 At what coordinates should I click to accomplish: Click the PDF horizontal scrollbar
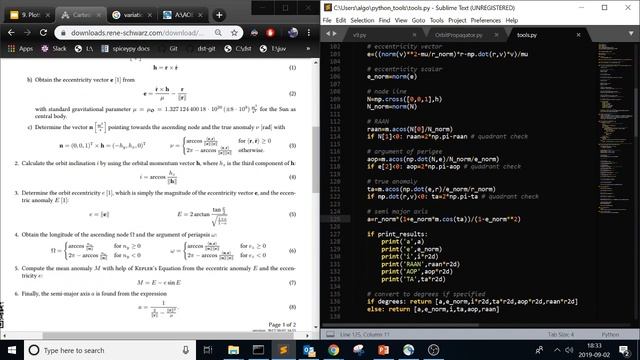click(167, 336)
